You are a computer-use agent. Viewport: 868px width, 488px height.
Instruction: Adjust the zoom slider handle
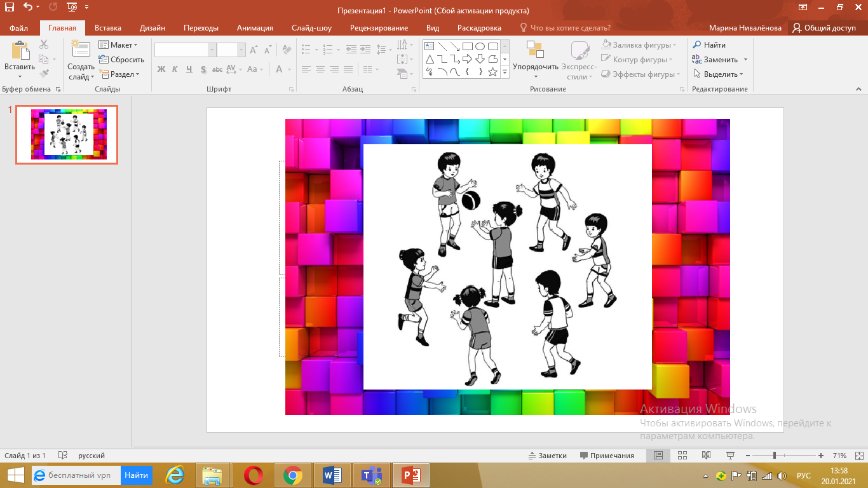tap(774, 456)
